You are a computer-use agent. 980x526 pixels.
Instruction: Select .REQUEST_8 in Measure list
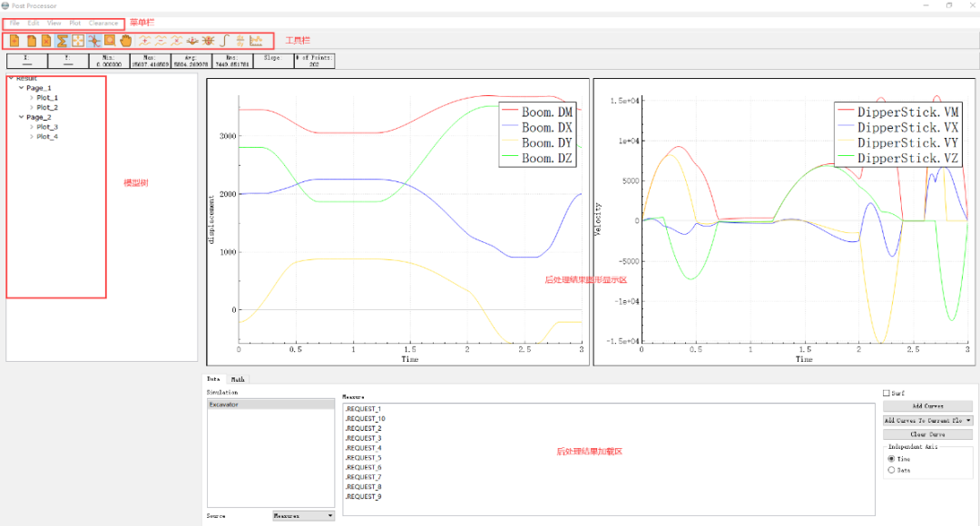(363, 487)
